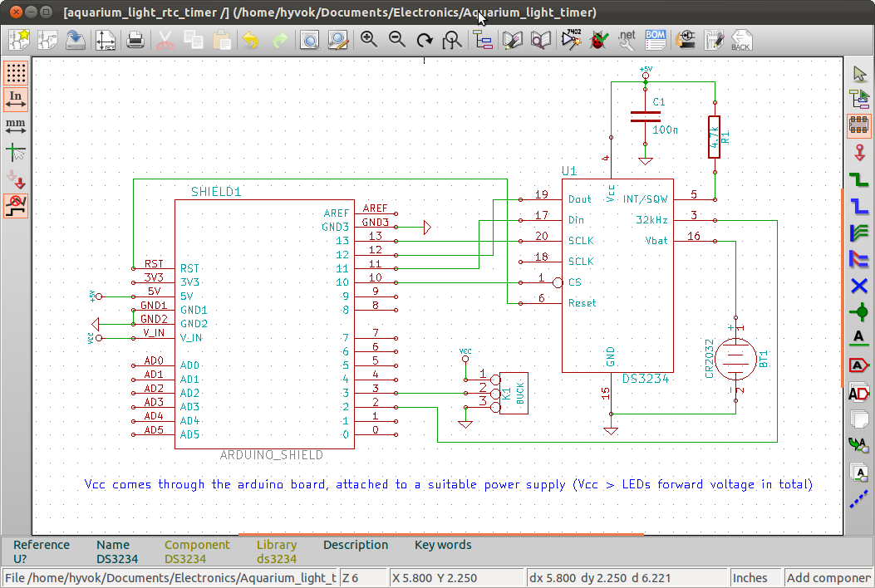This screenshot has width=875, height=588.
Task: Open Pcbnew layout editor
Action: click(x=714, y=40)
